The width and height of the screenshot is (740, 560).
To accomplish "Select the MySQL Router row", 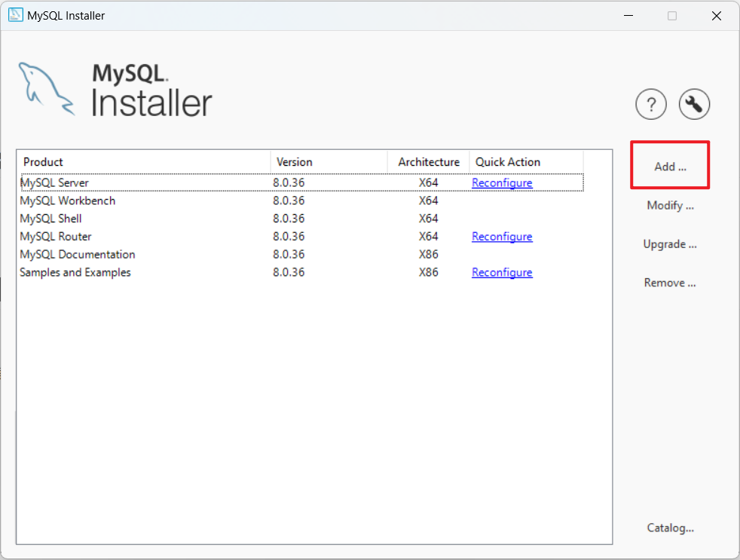I will pyautogui.click(x=302, y=237).
